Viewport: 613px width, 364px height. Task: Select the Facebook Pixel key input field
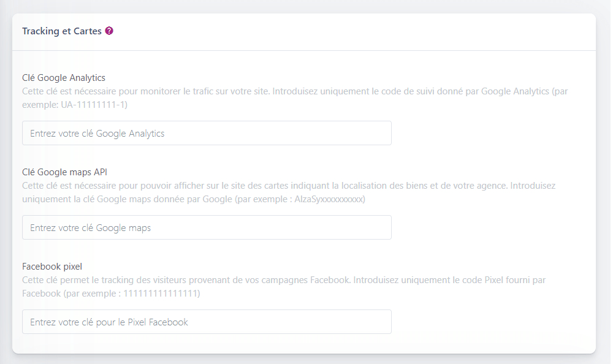click(207, 322)
